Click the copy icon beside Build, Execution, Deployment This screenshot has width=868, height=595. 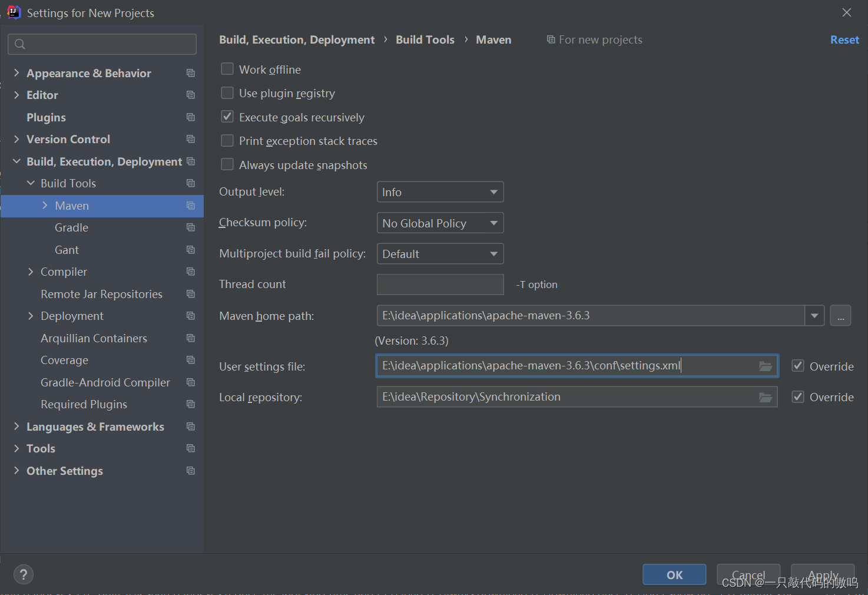tap(191, 161)
